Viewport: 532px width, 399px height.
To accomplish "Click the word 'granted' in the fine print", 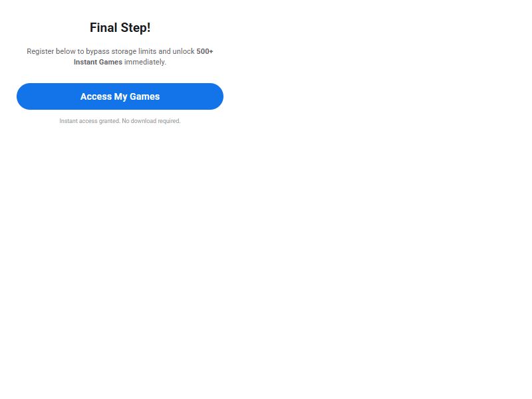I will (x=109, y=121).
